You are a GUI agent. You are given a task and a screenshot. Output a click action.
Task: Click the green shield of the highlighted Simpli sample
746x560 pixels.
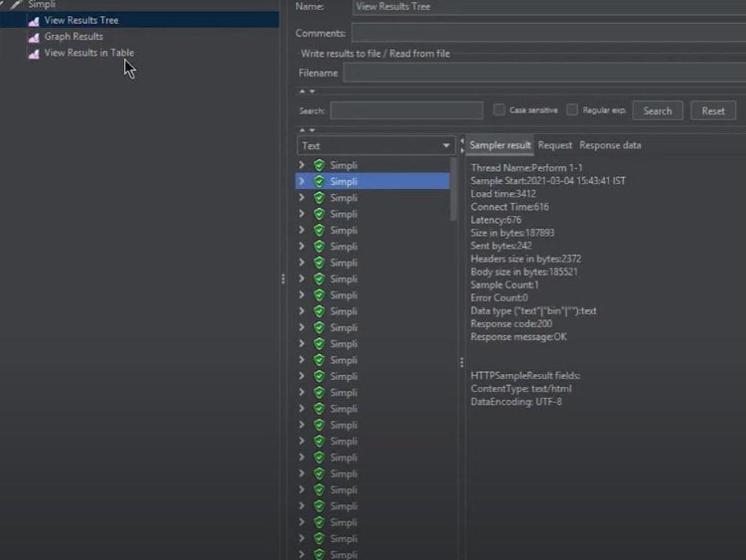point(319,182)
